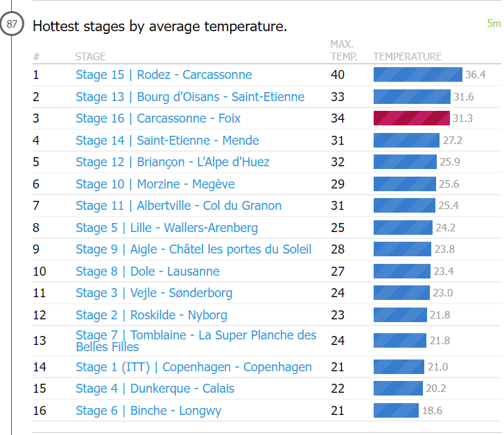504x435 pixels.
Task: Open Stage 6 Binche - Longwy link
Action: pos(148,411)
